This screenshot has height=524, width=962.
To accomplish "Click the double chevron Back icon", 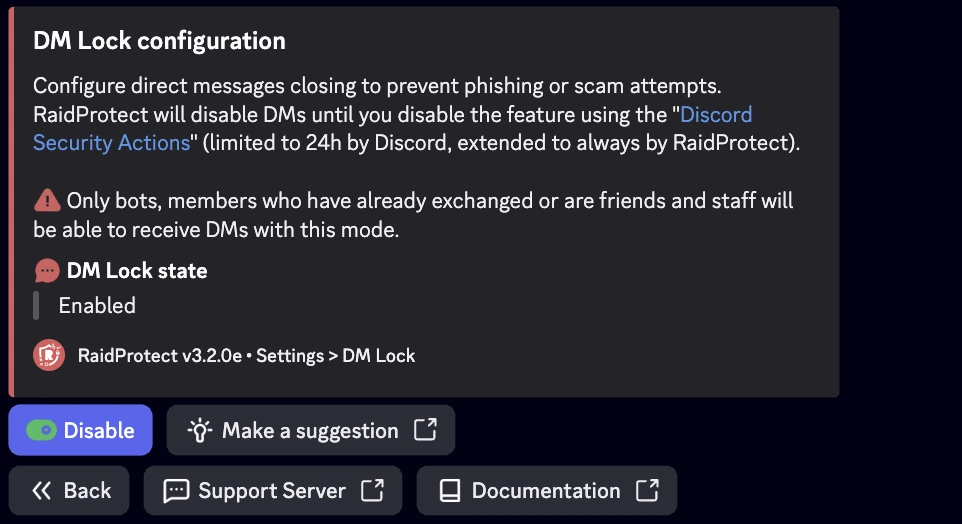I will click(x=41, y=491).
